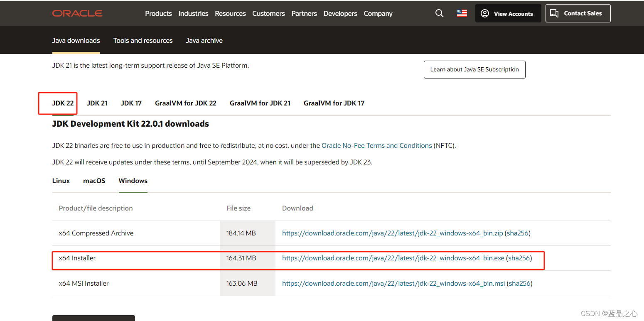Open the Industries menu

[193, 13]
